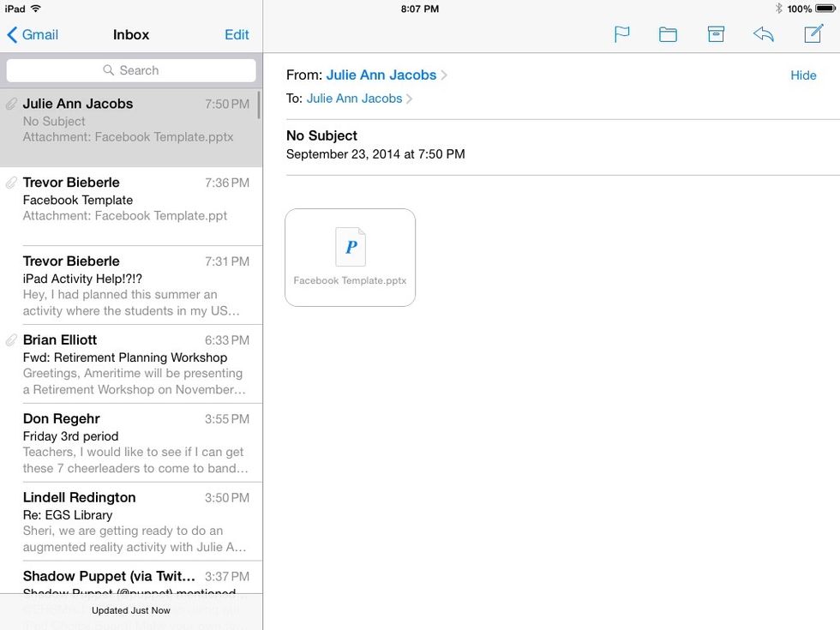This screenshot has height=630, width=840.
Task: Open the iPad Activity Help email
Action: (x=131, y=285)
